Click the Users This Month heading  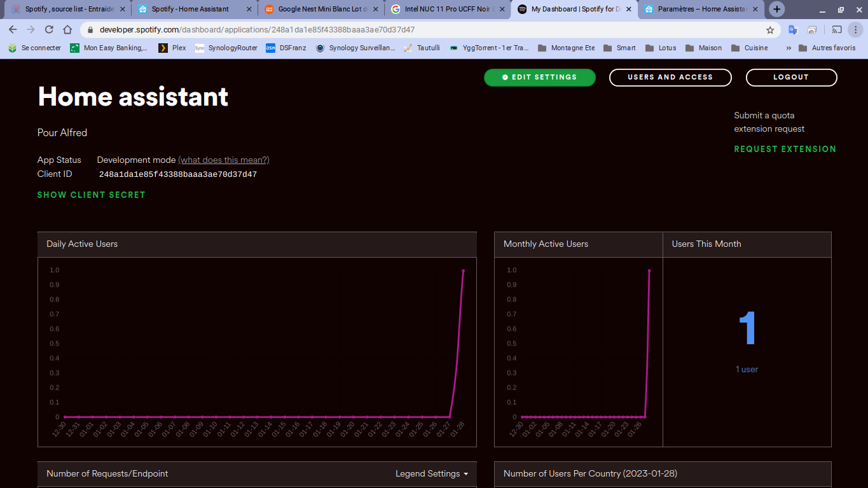(x=706, y=244)
